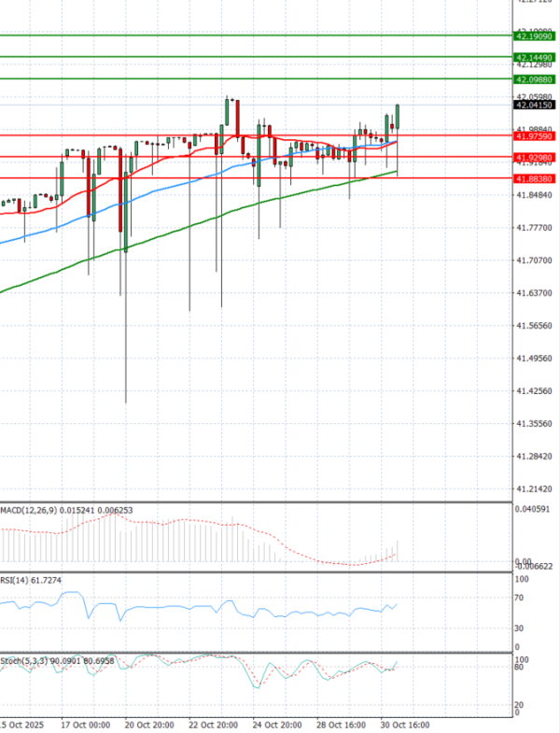The width and height of the screenshot is (560, 733).
Task: Click the 41.21420 price axis label
Action: 534,489
